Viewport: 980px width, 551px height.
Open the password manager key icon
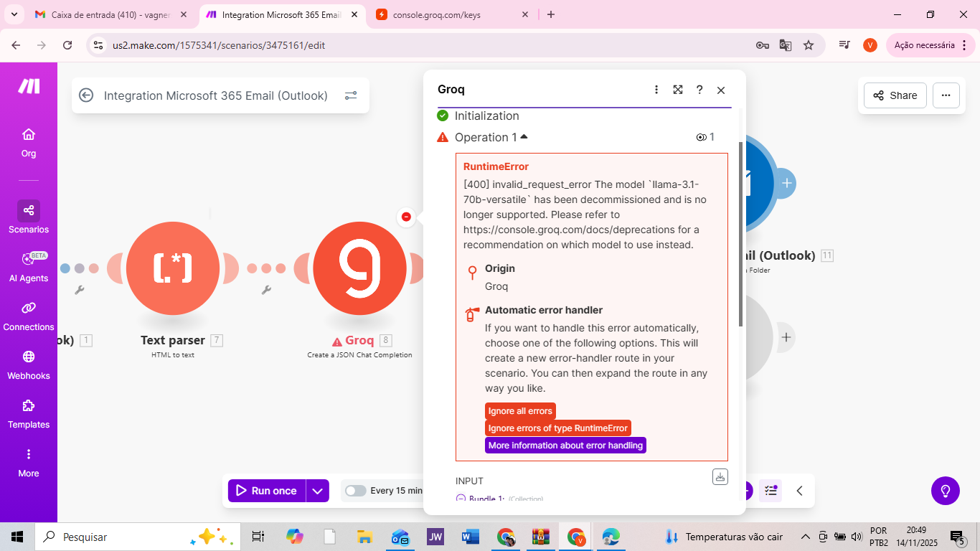coord(763,45)
